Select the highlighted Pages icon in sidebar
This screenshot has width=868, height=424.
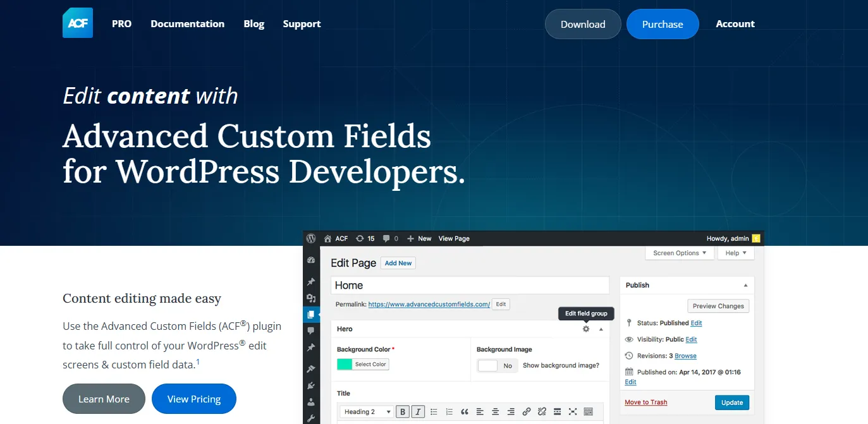click(311, 314)
